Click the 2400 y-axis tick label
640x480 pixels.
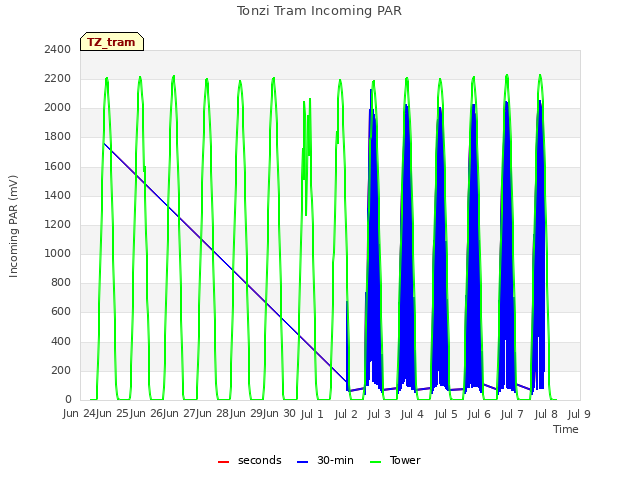[58, 49]
